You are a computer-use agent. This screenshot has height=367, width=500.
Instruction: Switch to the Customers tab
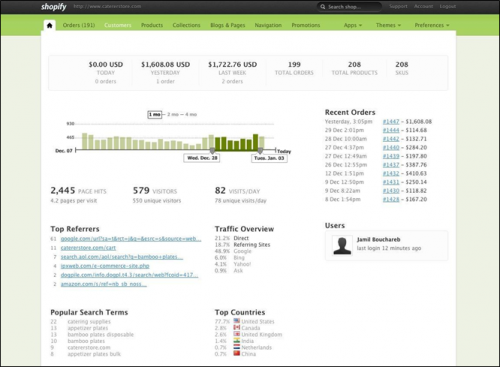pos(118,25)
